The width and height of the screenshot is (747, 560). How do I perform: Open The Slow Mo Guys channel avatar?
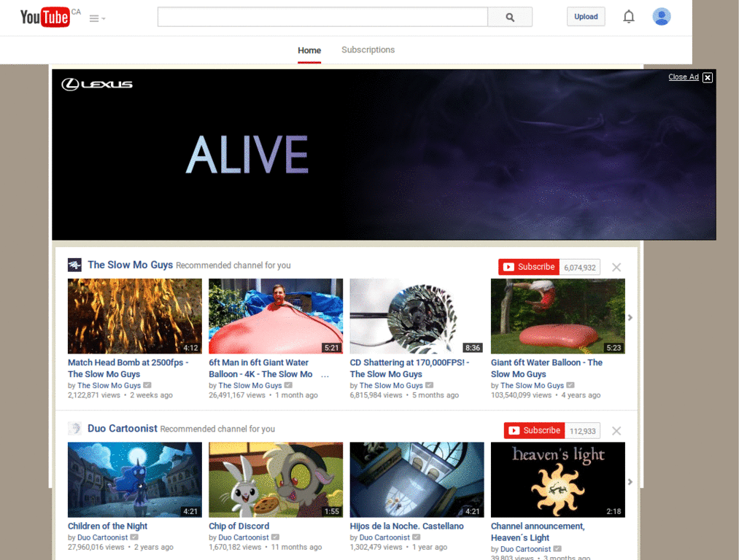point(74,265)
